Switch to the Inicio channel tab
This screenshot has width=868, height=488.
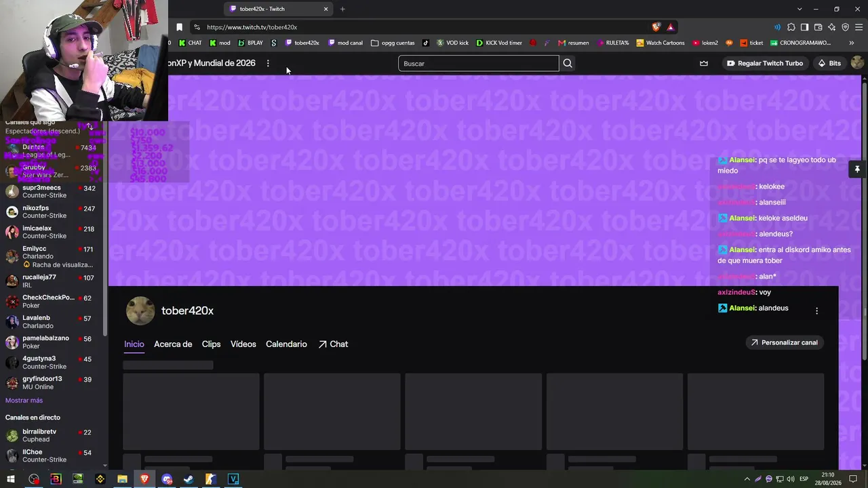tap(134, 344)
